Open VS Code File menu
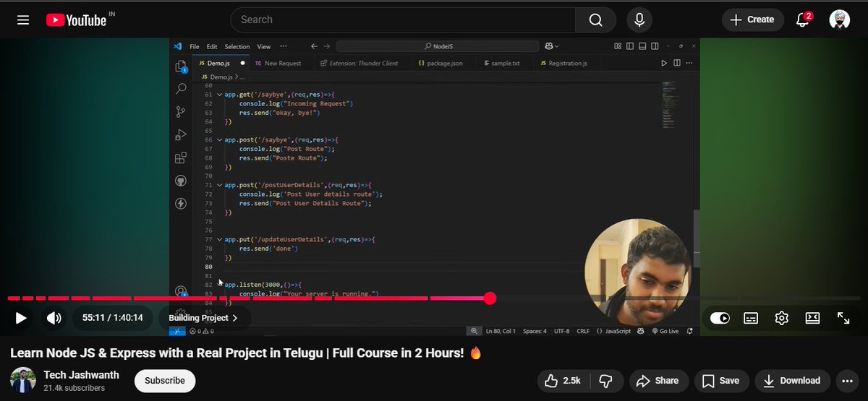 [195, 46]
